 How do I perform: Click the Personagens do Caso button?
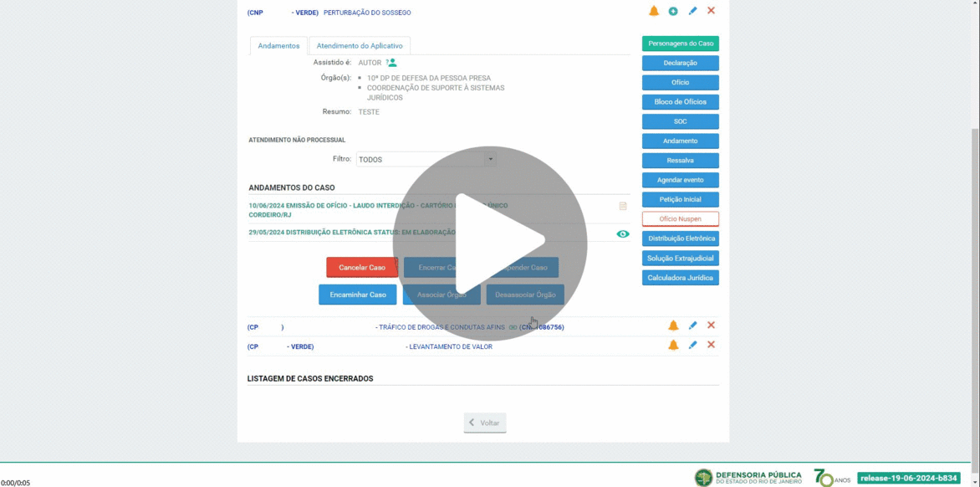[681, 44]
